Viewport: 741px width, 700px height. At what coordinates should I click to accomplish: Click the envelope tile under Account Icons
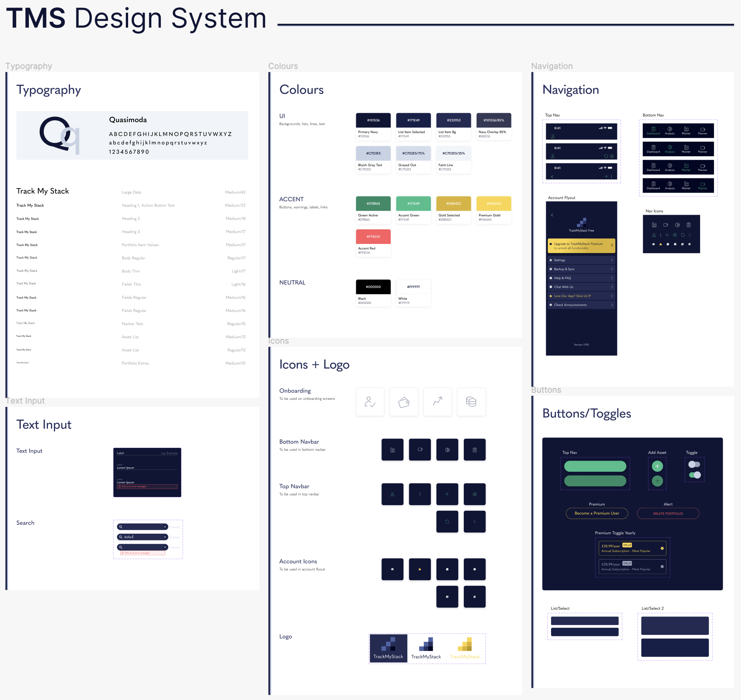pyautogui.click(x=393, y=569)
